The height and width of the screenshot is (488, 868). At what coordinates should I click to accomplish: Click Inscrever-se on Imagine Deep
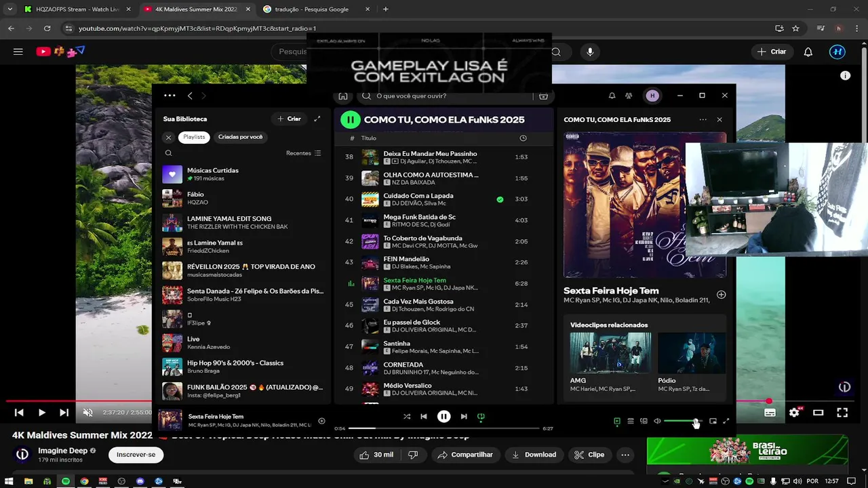[x=136, y=455]
